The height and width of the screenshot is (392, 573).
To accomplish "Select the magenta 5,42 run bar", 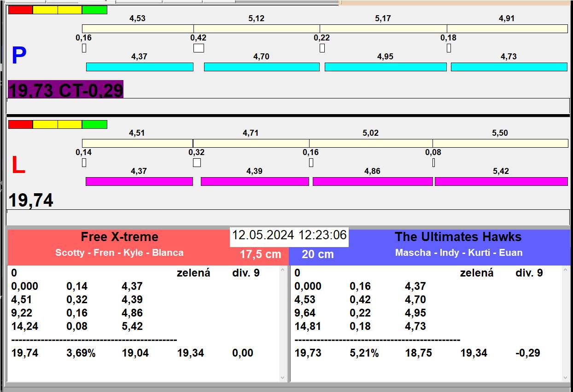I will pos(501,181).
